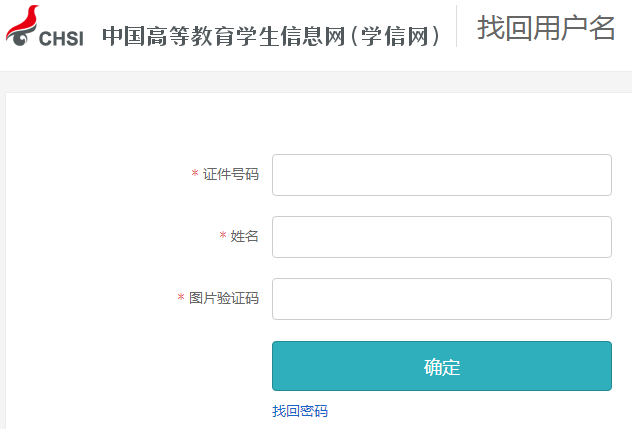
Task: Click the gray band below the header
Action: pos(316,82)
